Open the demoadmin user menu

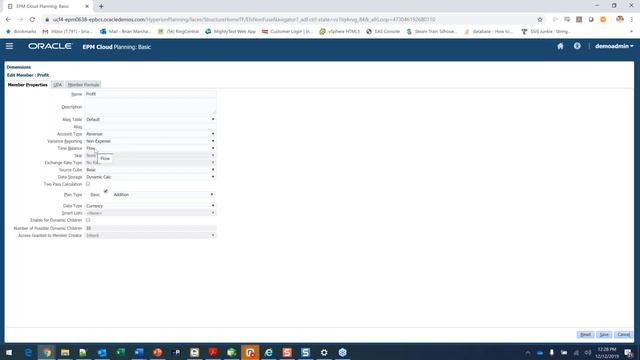(x=614, y=46)
